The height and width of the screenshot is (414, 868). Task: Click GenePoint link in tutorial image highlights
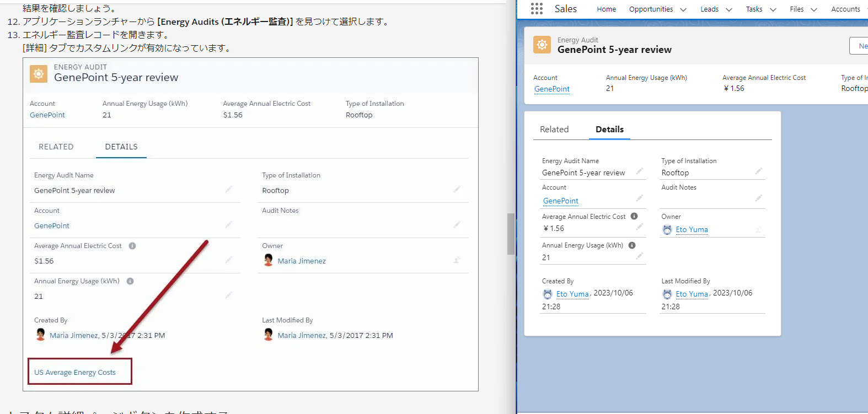click(x=47, y=115)
